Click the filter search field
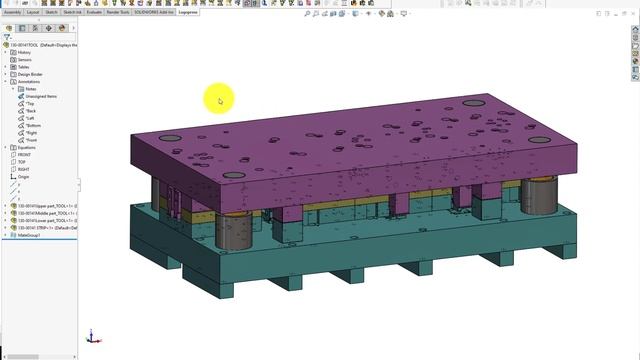This screenshot has height=360, width=640. tap(43, 37)
